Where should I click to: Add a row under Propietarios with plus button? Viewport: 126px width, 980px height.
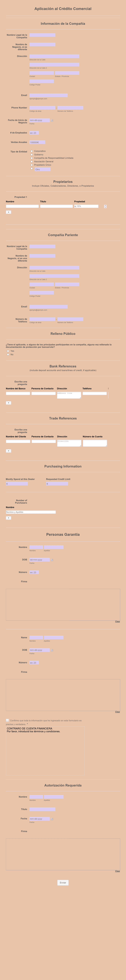click(8, 212)
